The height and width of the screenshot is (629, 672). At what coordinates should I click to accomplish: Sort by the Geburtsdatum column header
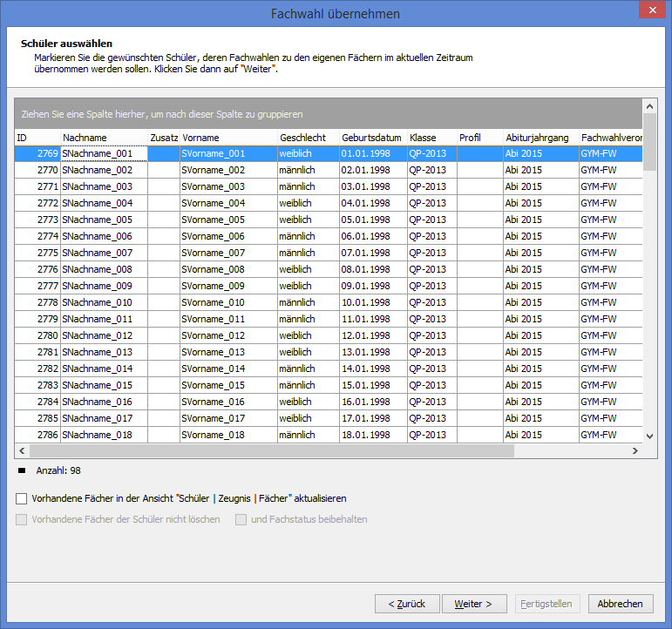click(373, 138)
